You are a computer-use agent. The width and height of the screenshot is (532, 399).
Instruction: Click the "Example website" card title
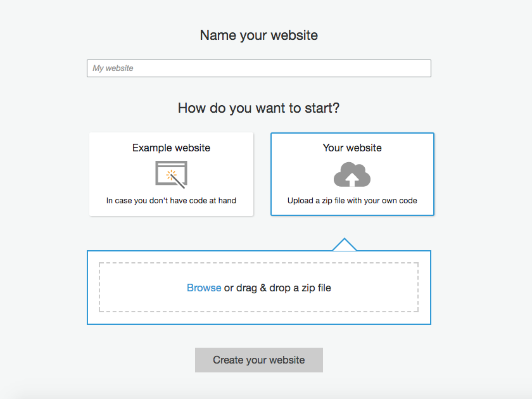pos(171,148)
